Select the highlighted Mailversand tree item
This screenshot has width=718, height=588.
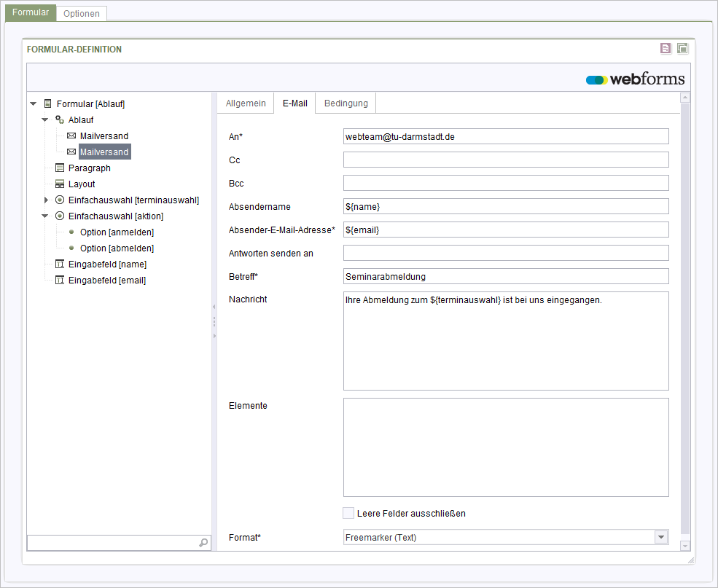(x=104, y=152)
